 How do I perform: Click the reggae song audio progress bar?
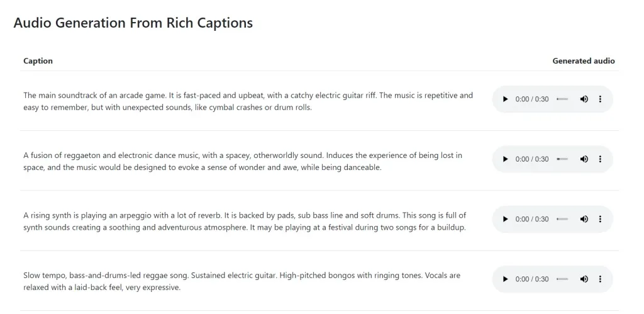point(562,279)
